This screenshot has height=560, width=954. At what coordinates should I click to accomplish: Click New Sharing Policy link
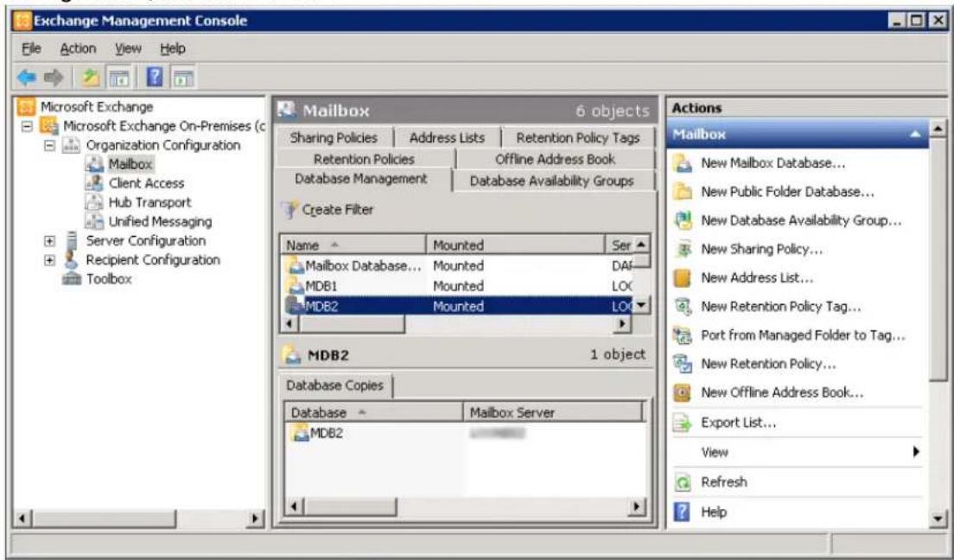click(762, 249)
